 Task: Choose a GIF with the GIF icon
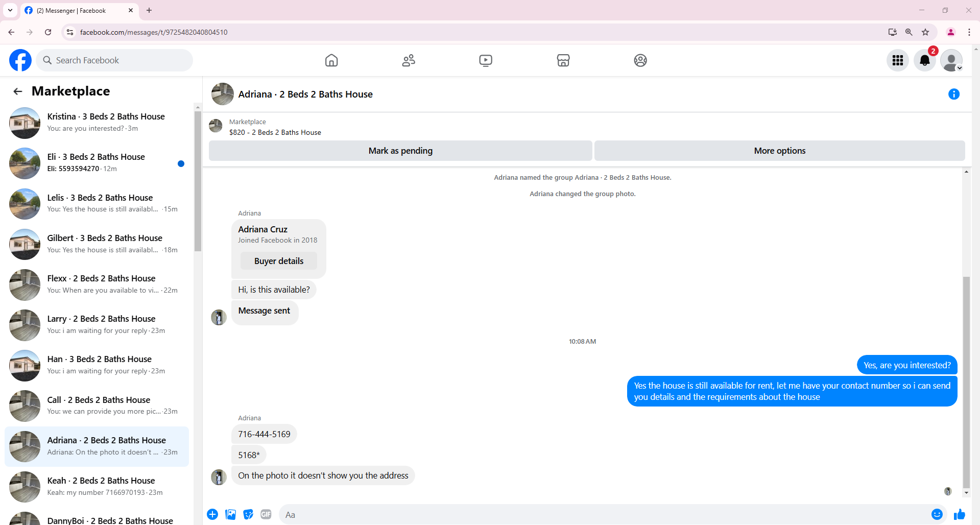click(266, 514)
